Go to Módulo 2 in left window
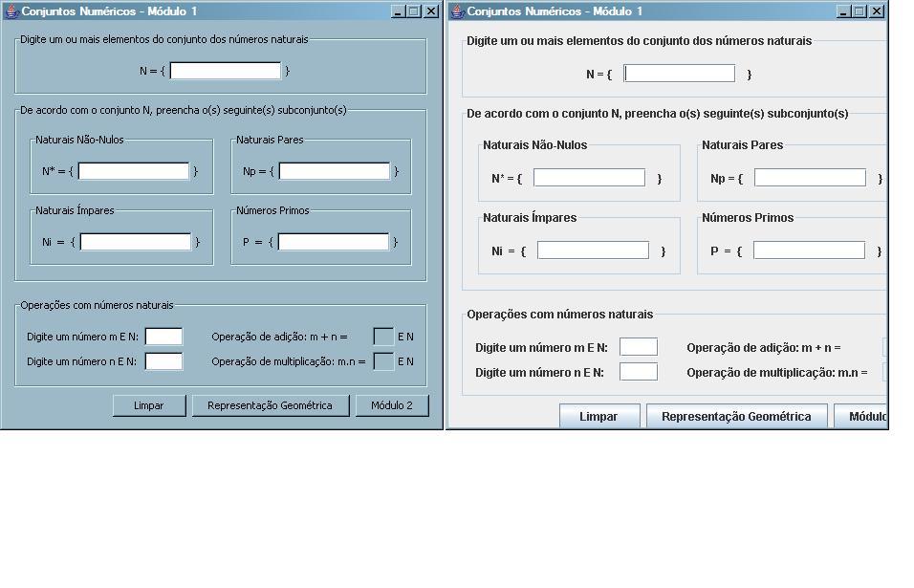Screen dimensions: 914x588 coord(392,405)
